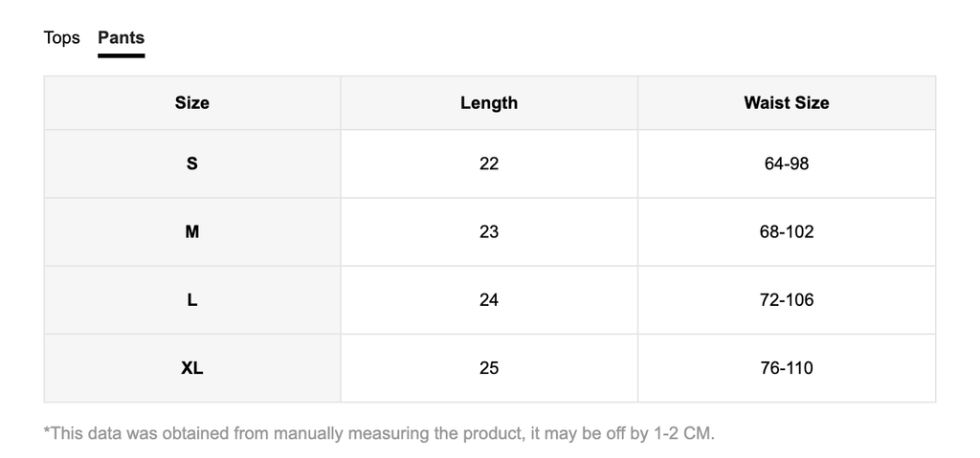The width and height of the screenshot is (980, 458).
Task: Select the Pants tab
Action: coord(121,38)
